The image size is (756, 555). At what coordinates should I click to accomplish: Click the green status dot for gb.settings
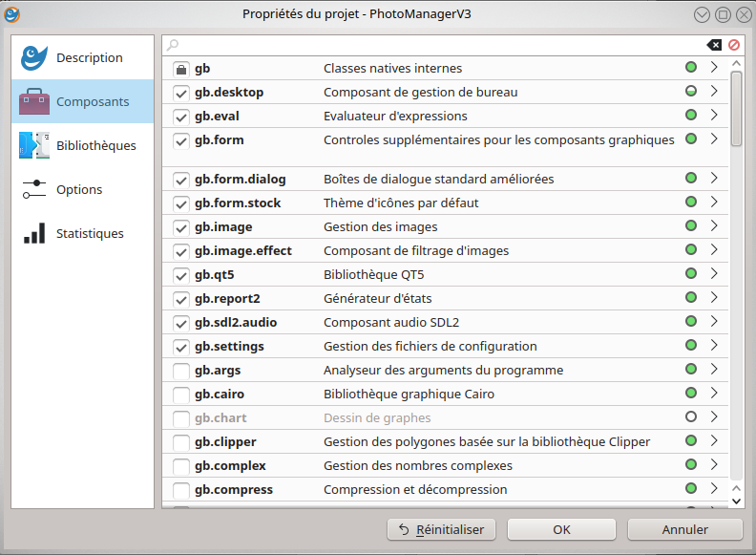point(691,345)
